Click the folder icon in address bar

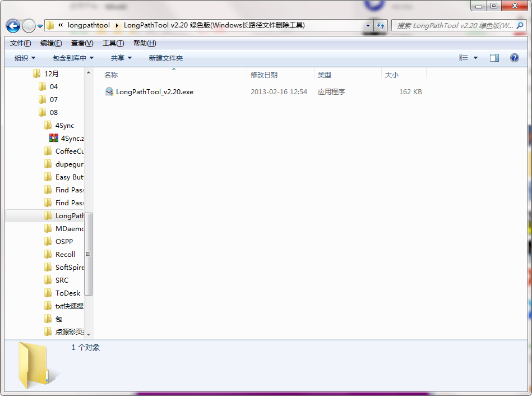pyautogui.click(x=50, y=25)
